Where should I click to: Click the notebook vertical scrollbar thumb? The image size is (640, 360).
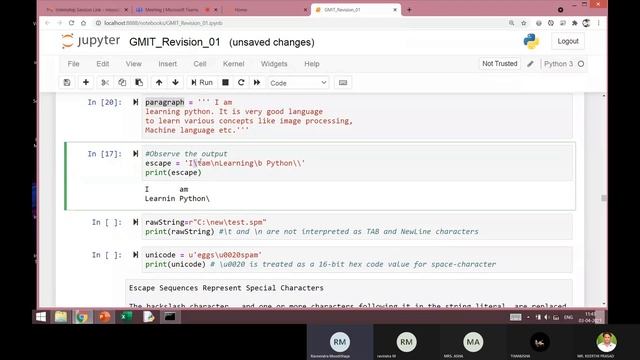[604, 198]
